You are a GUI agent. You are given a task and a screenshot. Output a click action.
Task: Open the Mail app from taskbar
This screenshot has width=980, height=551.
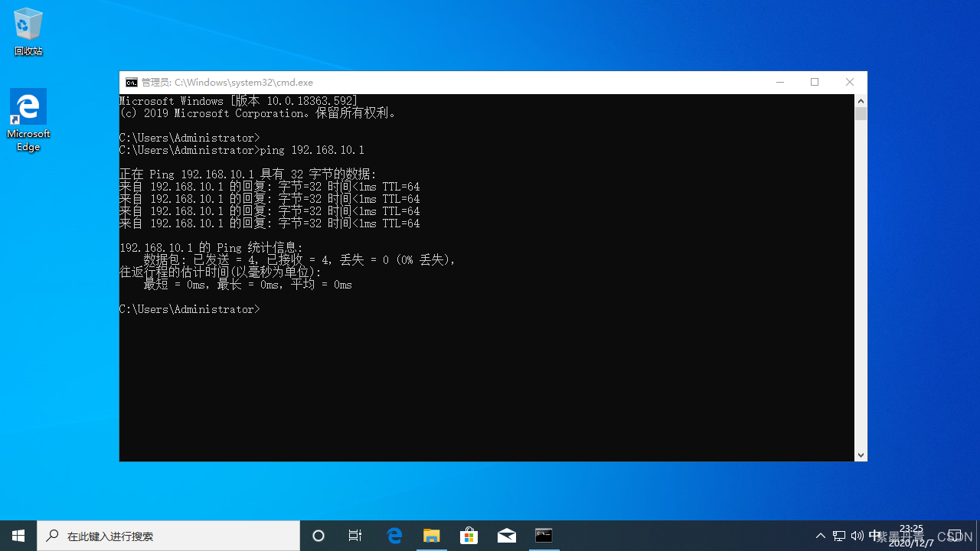506,536
